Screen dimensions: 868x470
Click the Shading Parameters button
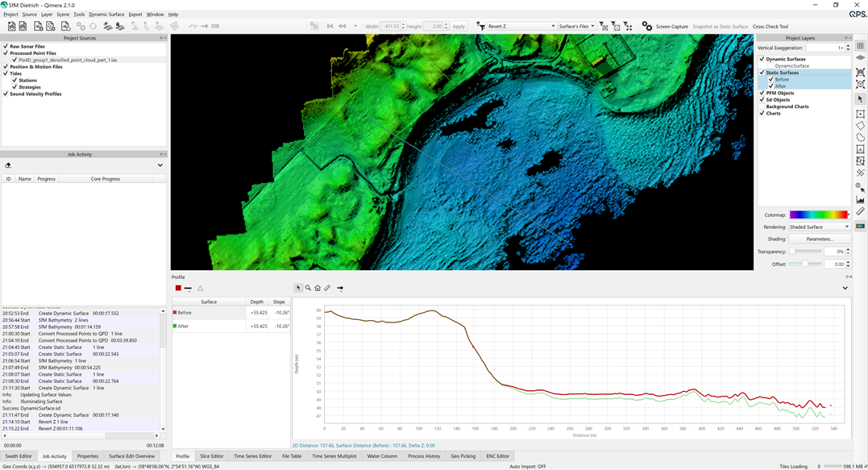[x=819, y=239]
